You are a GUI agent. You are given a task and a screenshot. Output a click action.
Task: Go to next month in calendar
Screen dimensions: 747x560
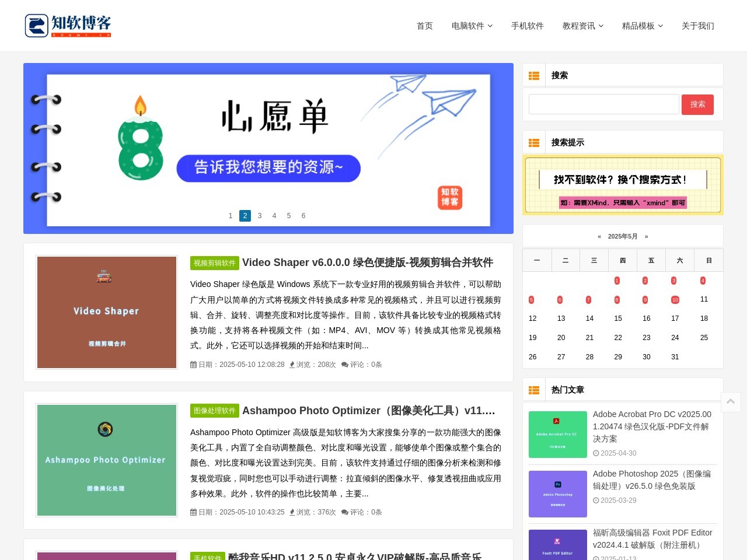coord(647,237)
